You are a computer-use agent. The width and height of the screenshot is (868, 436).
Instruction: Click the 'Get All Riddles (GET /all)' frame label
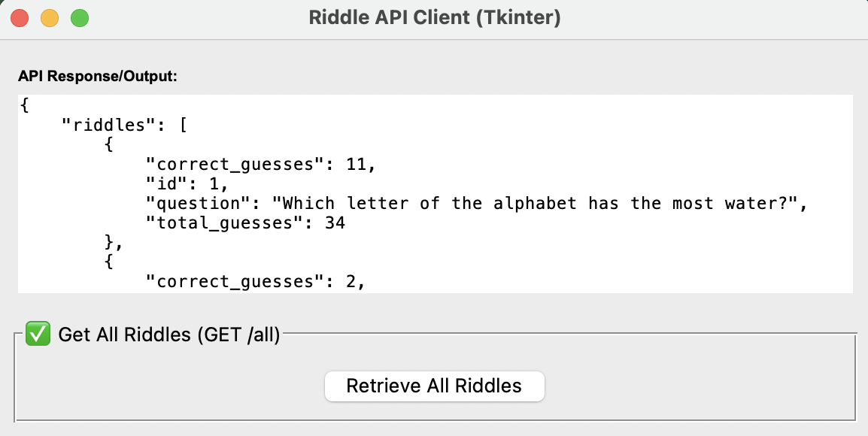(x=168, y=335)
